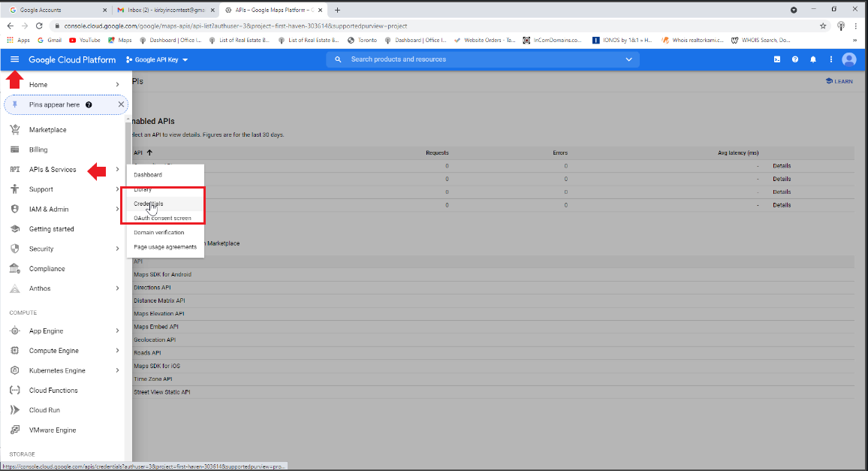Dismiss the 'Pins appear here' hint
The image size is (868, 471).
(121, 104)
